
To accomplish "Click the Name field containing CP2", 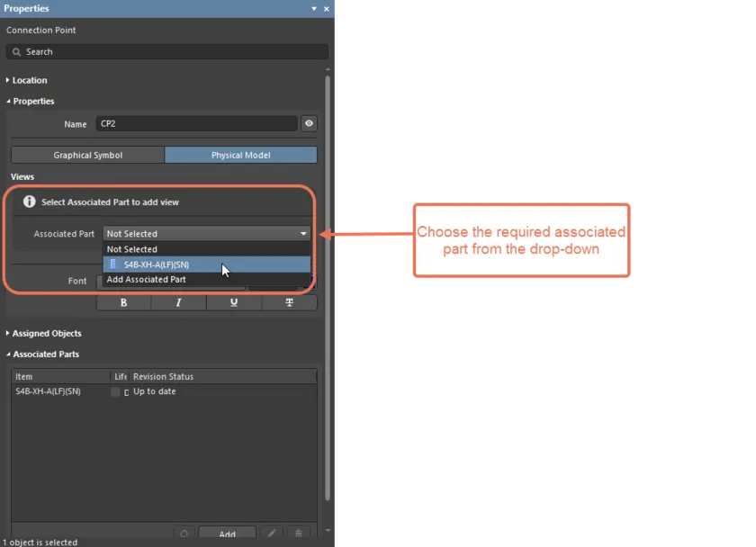I will tap(196, 124).
